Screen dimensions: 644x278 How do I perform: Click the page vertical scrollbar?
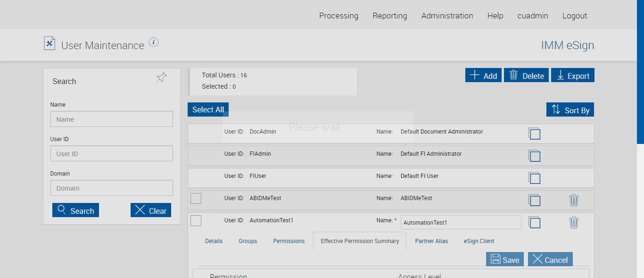click(640, 71)
